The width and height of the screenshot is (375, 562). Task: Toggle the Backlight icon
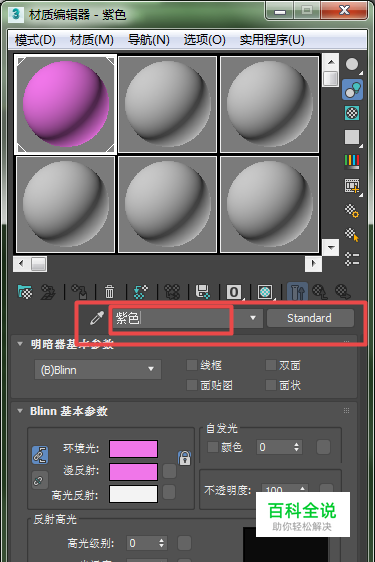[352, 90]
